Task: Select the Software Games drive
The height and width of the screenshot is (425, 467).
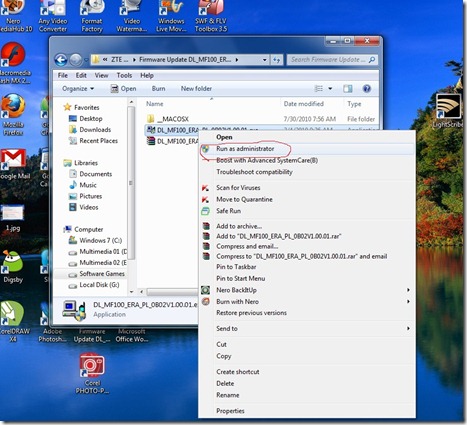Action: pyautogui.click(x=96, y=274)
